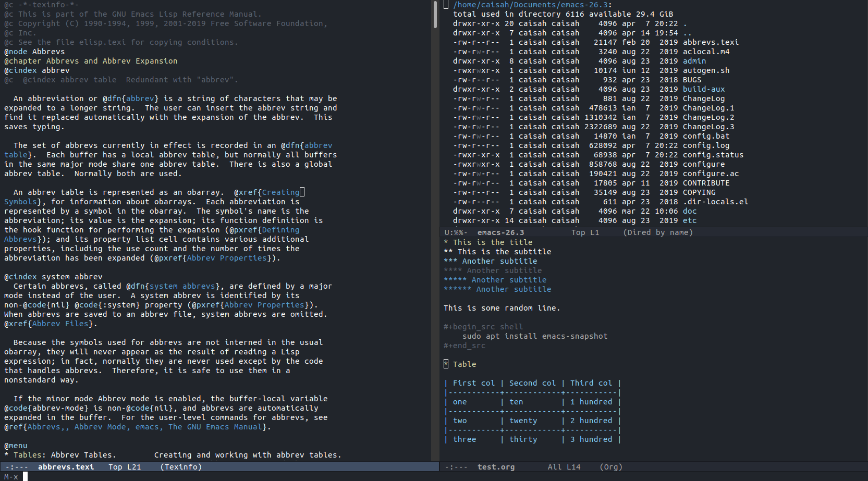Click the parent directory '..' entry
This screenshot has width=868, height=481.
tap(688, 33)
